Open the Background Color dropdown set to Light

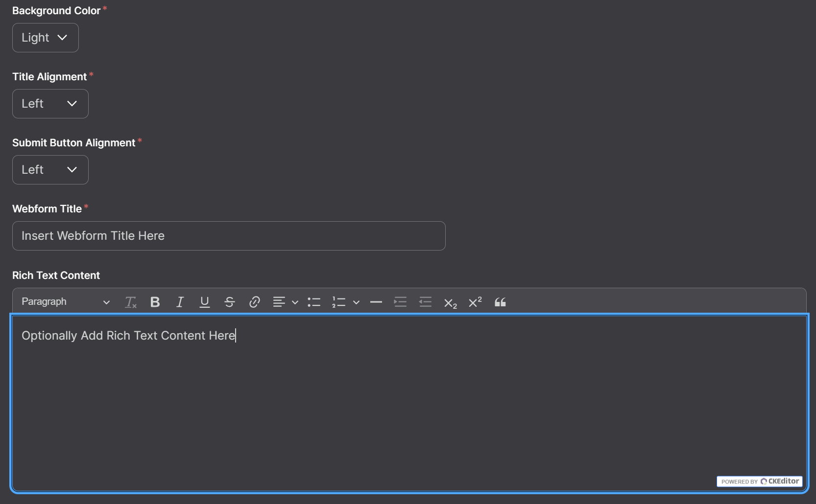click(x=46, y=38)
